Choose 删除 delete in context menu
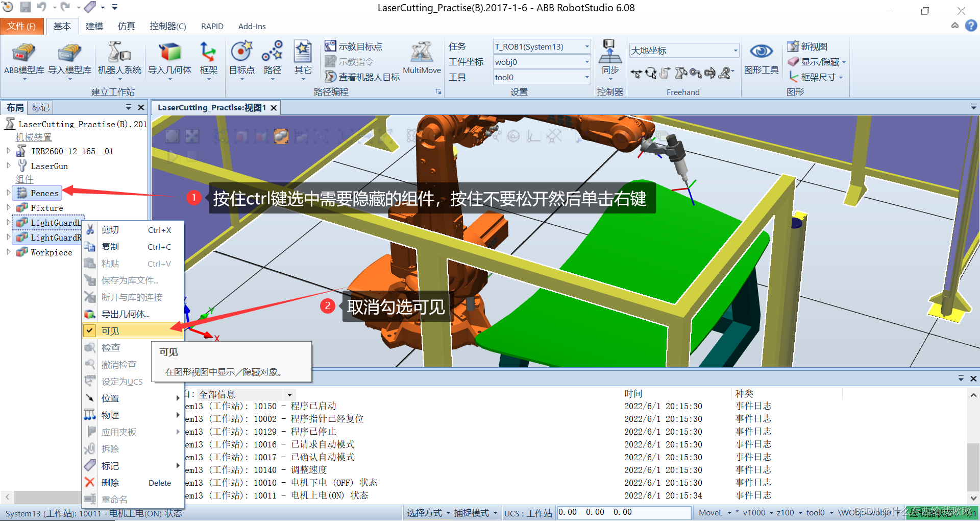 [133, 483]
